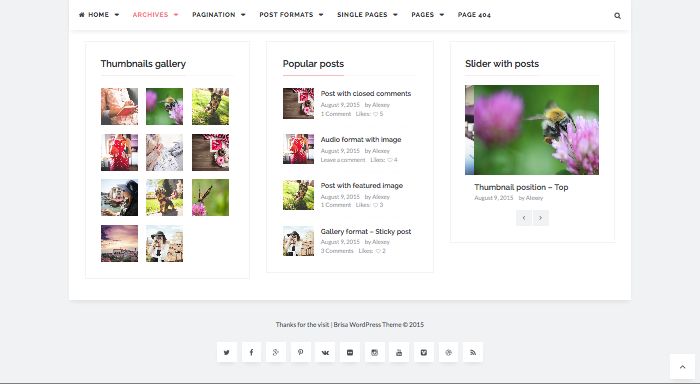Screen dimensions: 700x384
Task: Open 'Post with featured image' title link
Action: (x=362, y=185)
